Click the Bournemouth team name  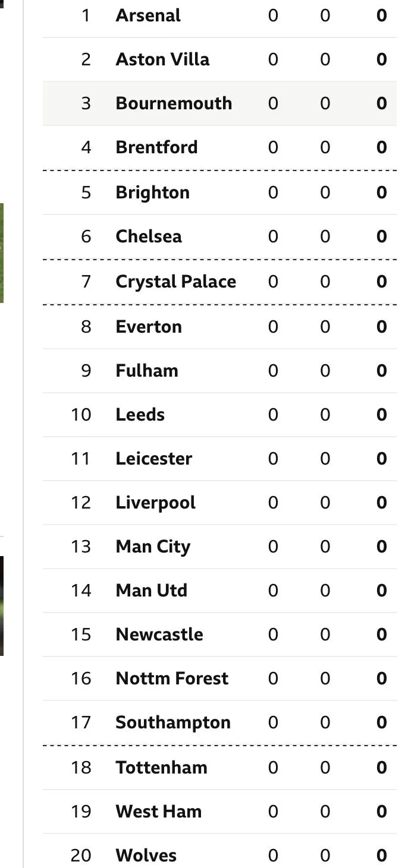pyautogui.click(x=174, y=103)
